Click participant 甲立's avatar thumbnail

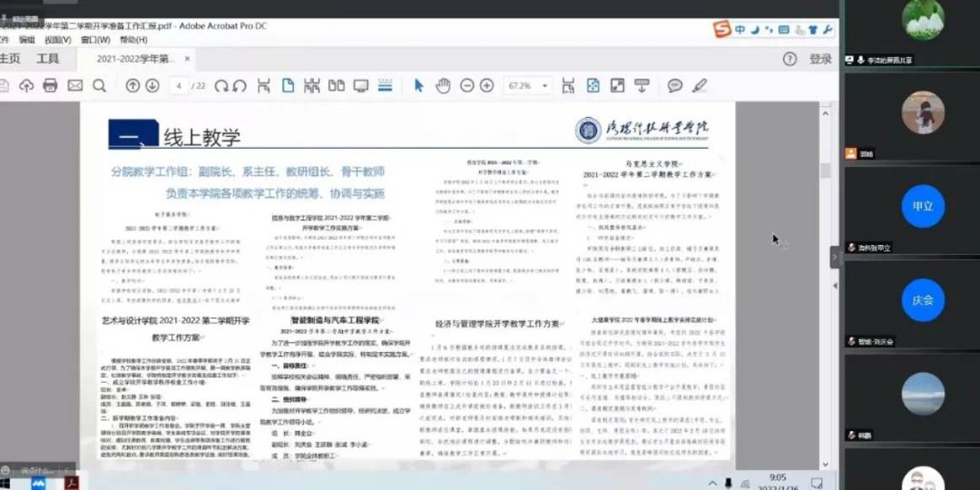923,205
